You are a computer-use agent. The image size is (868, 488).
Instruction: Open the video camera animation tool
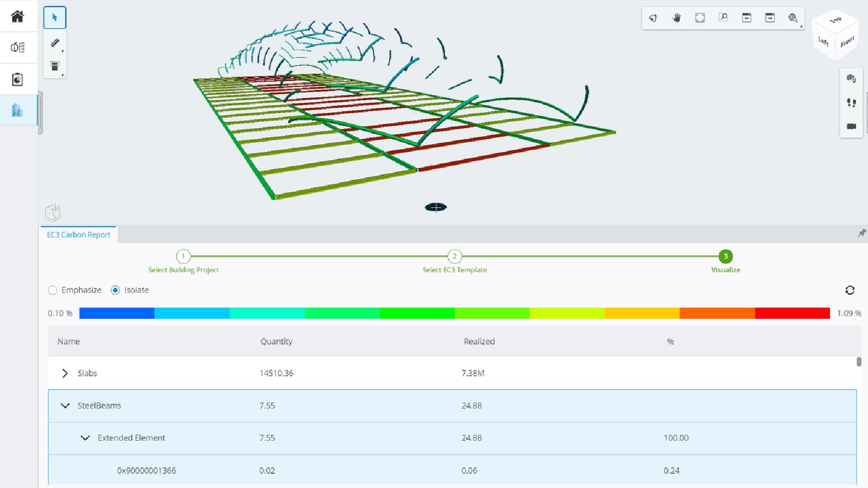click(x=851, y=127)
